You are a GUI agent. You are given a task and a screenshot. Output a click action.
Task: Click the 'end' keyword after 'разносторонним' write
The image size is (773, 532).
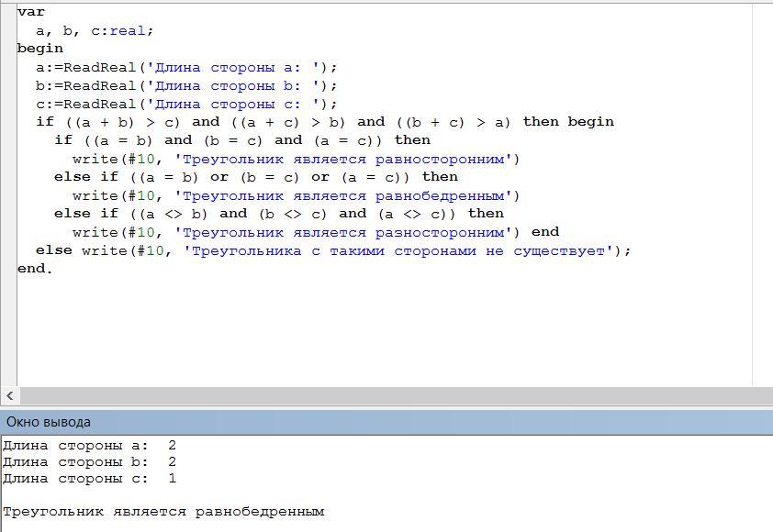(x=545, y=232)
